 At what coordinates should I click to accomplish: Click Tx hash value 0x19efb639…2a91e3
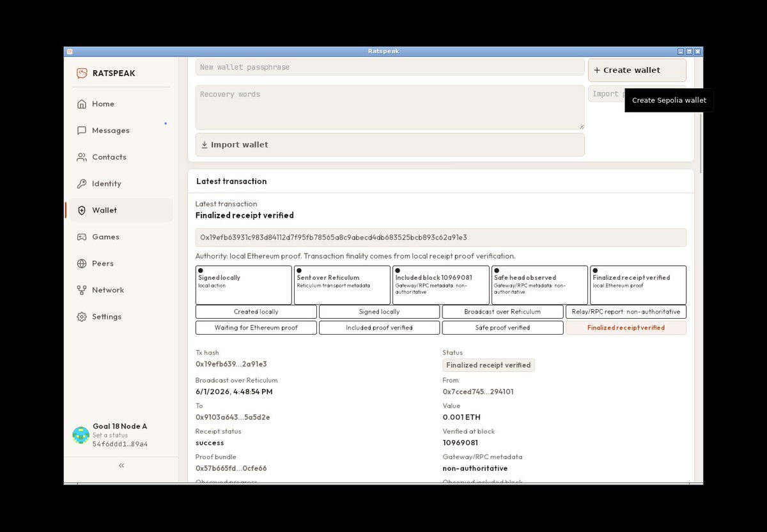[x=231, y=364]
